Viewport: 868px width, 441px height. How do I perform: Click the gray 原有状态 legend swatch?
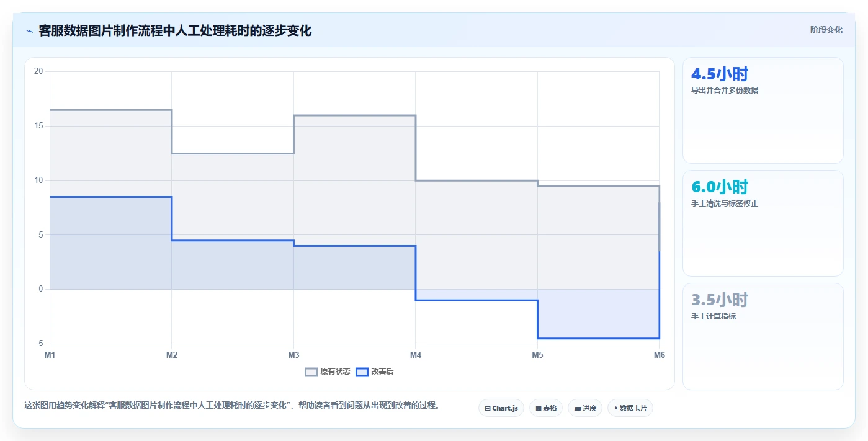coord(311,372)
